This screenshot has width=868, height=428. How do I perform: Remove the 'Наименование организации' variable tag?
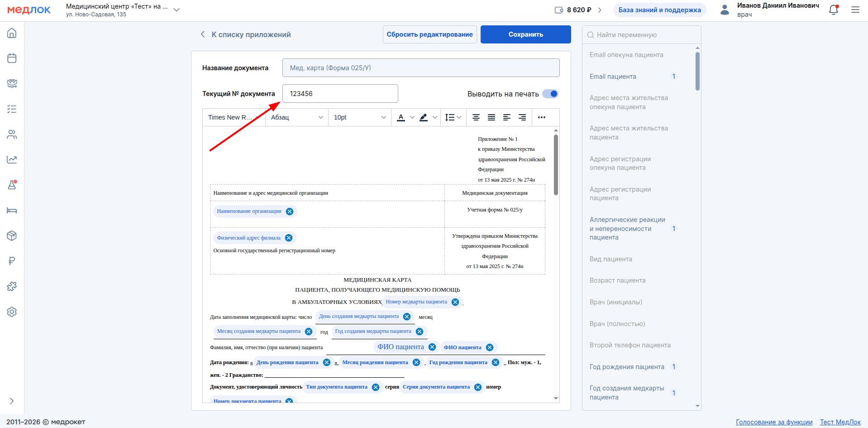290,212
